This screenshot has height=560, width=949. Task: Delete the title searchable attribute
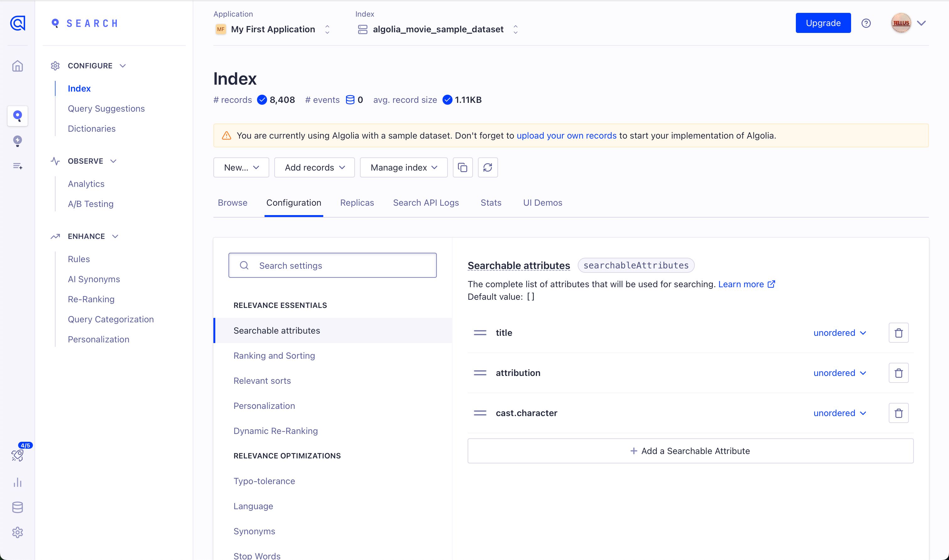(x=898, y=333)
